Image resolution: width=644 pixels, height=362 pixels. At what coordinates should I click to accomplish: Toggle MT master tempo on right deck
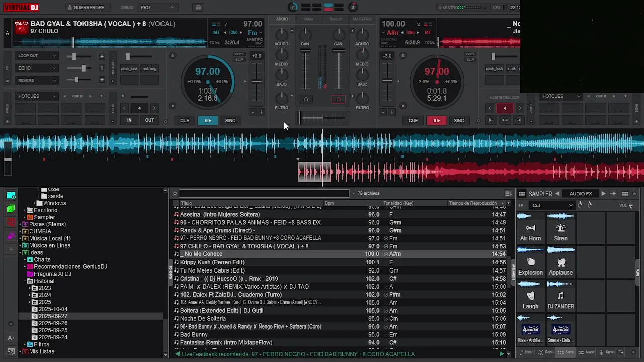(x=428, y=33)
